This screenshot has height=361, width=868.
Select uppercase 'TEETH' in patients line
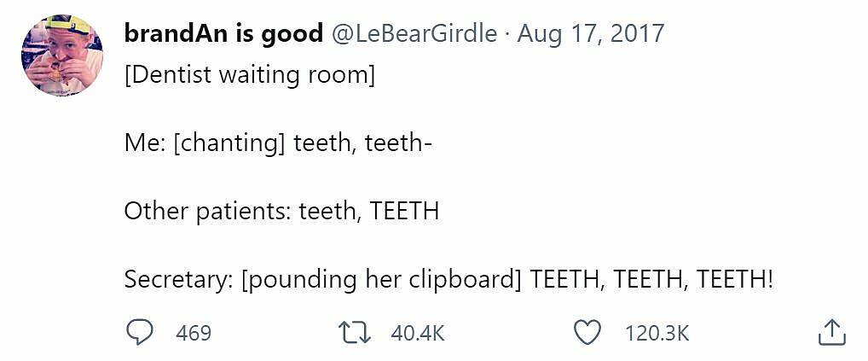click(403, 211)
